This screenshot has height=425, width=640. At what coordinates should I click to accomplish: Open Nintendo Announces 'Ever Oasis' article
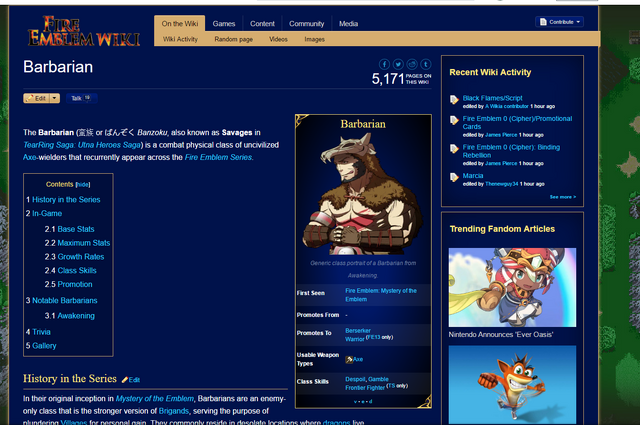point(500,334)
